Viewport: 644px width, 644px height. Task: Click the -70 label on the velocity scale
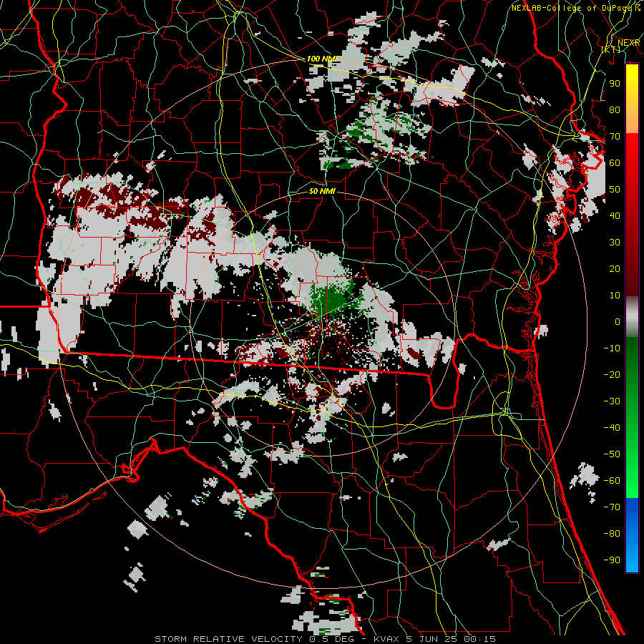pos(612,507)
